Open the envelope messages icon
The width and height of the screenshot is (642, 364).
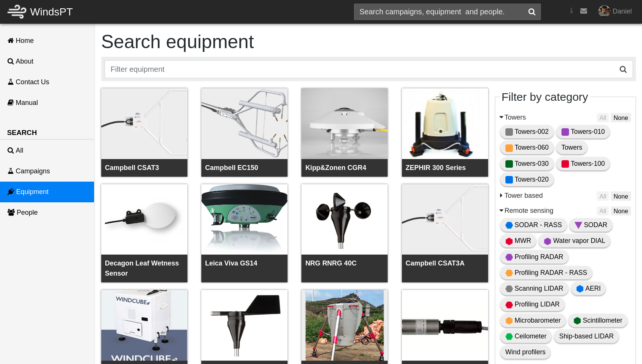[x=584, y=11]
